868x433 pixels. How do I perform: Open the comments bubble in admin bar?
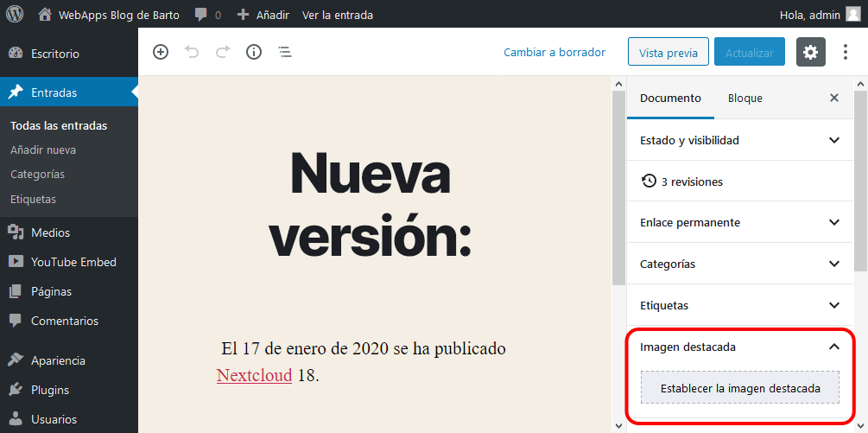click(x=206, y=15)
